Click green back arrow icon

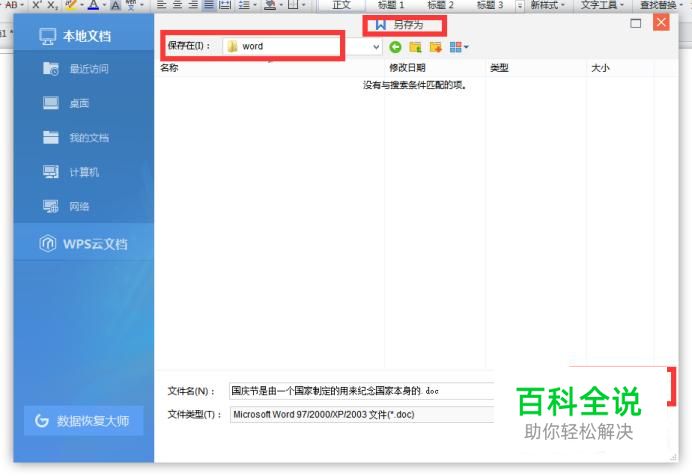point(395,47)
